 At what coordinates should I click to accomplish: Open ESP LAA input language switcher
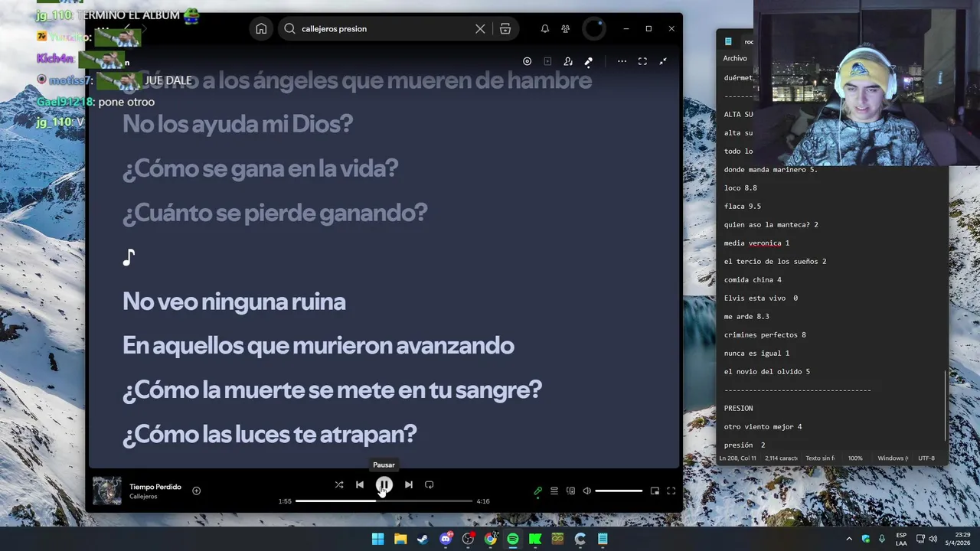901,539
